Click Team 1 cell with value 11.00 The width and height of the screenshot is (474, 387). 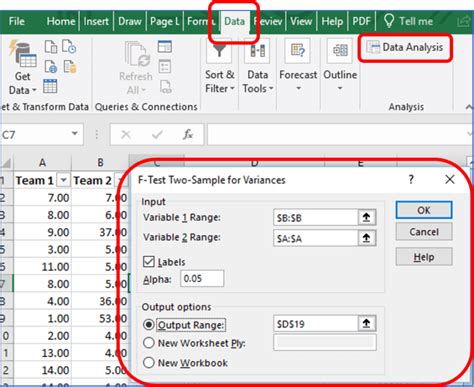point(42,267)
